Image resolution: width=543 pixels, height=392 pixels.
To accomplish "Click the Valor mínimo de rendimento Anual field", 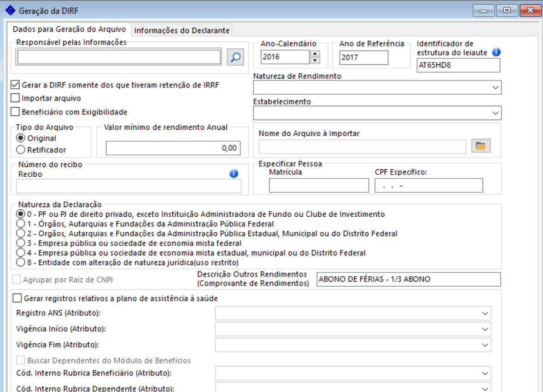I will [x=173, y=148].
